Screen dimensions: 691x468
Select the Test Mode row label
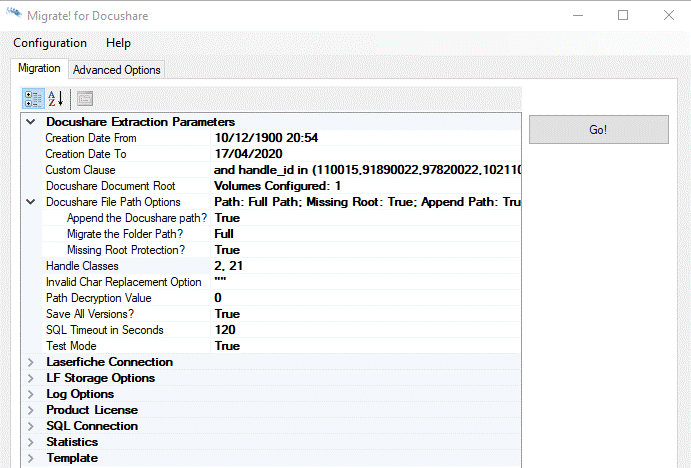click(x=71, y=346)
